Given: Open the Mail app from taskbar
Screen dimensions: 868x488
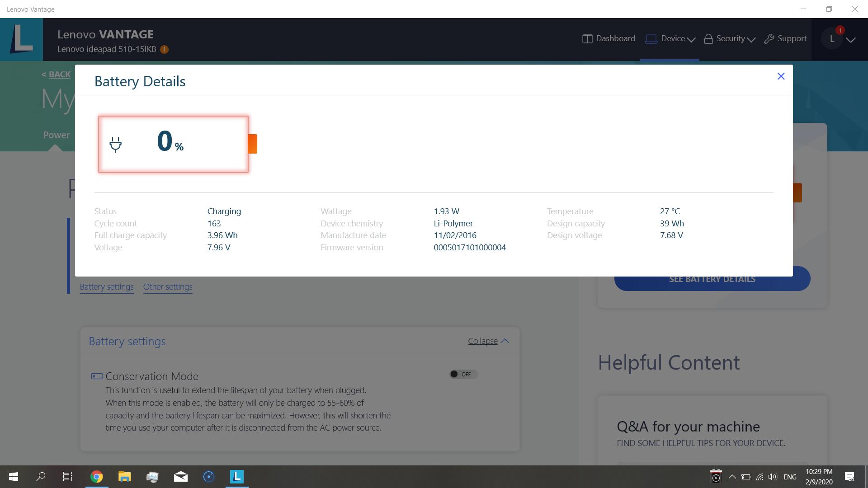Looking at the screenshot, I should pyautogui.click(x=181, y=477).
